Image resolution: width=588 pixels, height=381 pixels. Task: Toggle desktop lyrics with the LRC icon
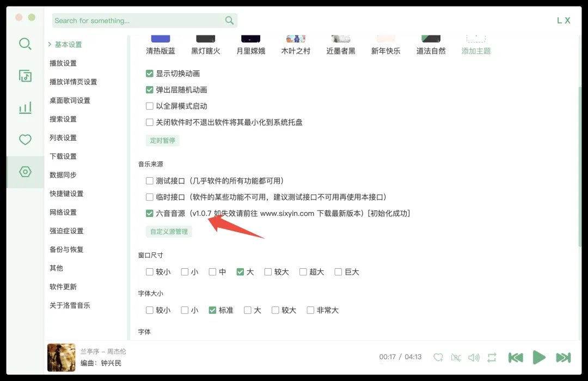(x=456, y=358)
